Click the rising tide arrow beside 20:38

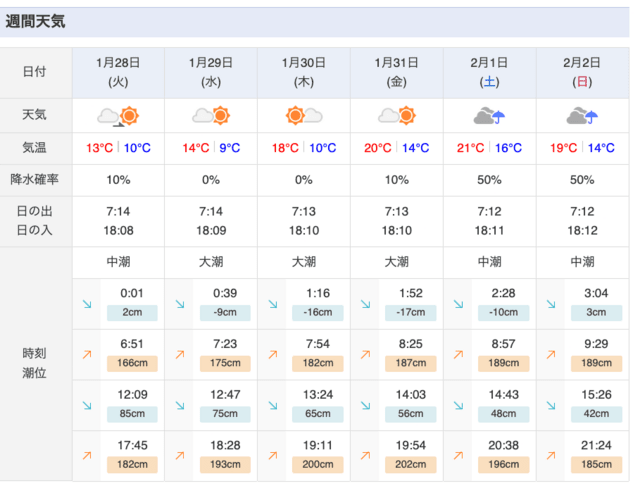459,456
